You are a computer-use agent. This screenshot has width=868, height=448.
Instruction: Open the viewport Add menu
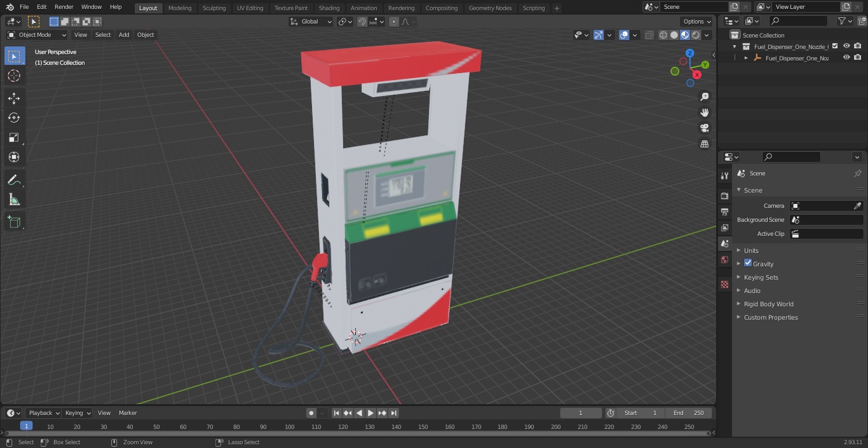pos(124,35)
